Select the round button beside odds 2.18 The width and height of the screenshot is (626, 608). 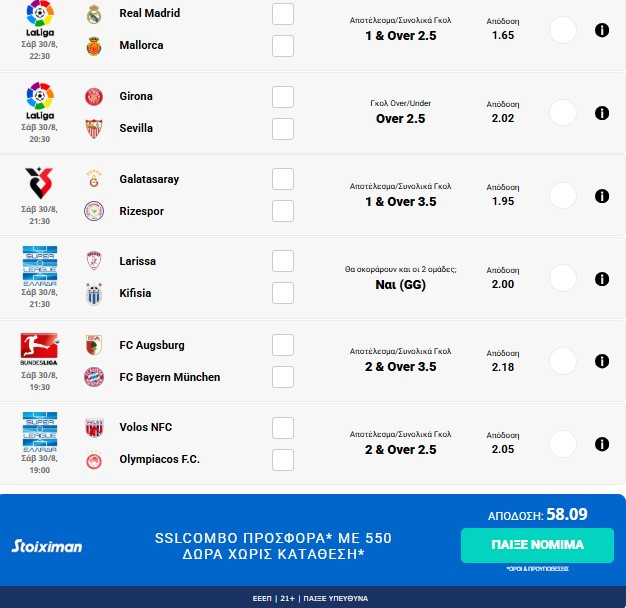[x=563, y=361]
